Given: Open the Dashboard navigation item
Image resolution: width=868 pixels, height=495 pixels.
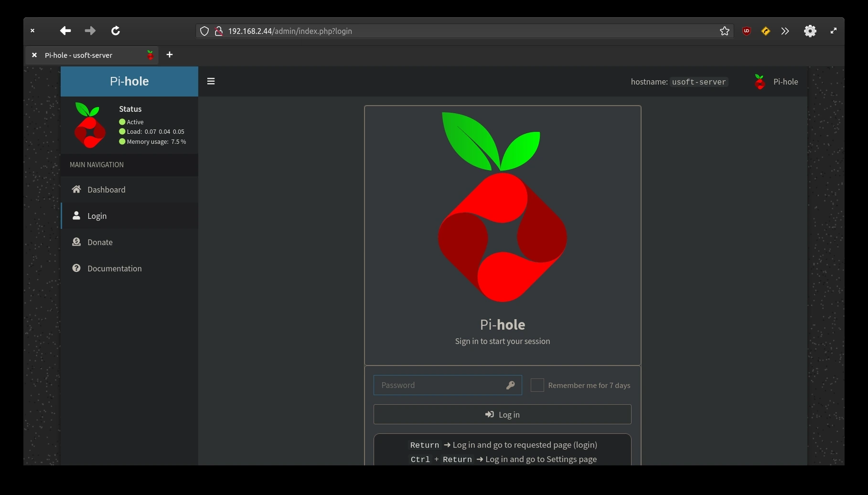Looking at the screenshot, I should [129, 190].
